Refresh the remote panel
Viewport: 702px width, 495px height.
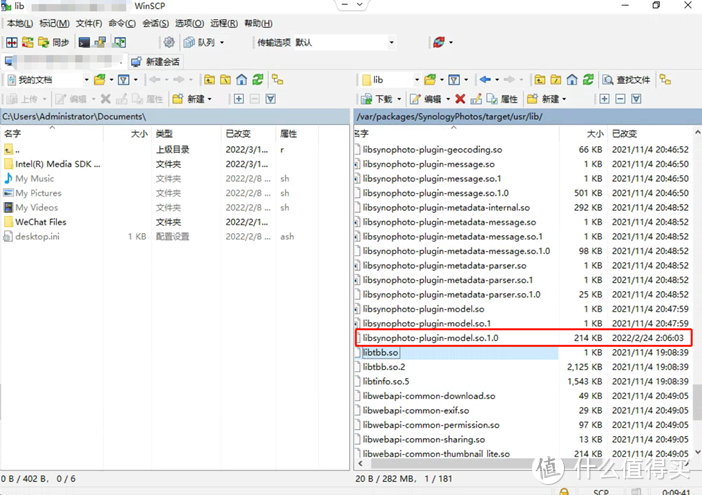[588, 80]
